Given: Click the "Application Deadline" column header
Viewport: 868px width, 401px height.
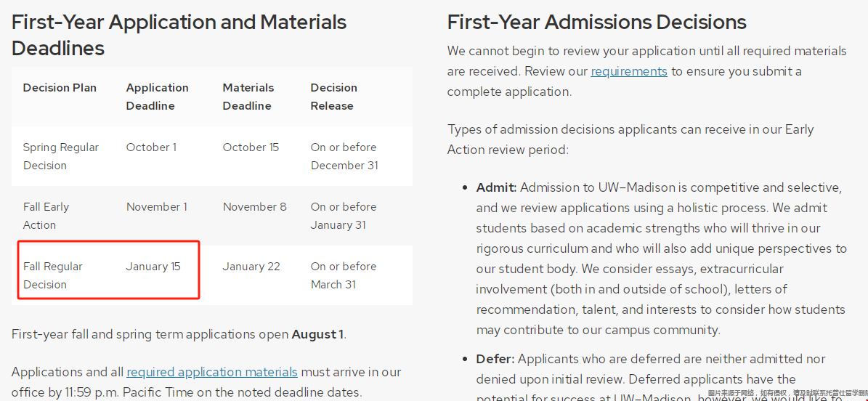Looking at the screenshot, I should 157,97.
